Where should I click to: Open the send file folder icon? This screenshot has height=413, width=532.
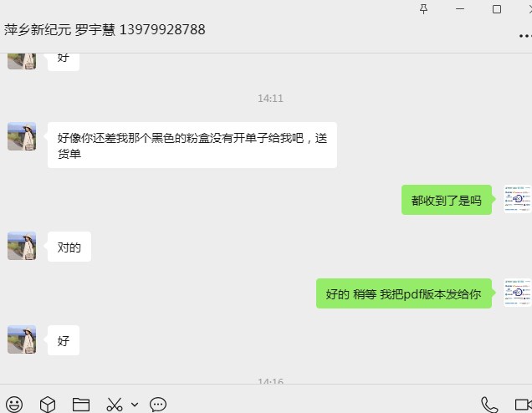81,404
